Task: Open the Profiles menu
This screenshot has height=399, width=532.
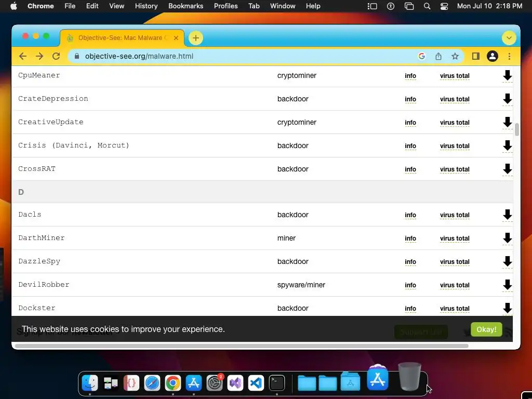Action: [x=225, y=6]
